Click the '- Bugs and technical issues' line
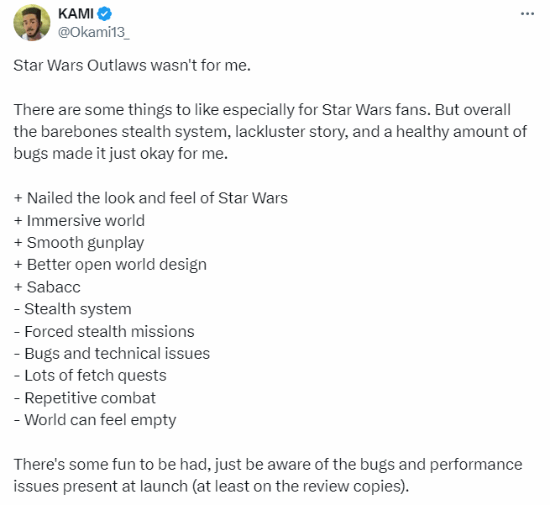The width and height of the screenshot is (550, 505). pos(112,354)
